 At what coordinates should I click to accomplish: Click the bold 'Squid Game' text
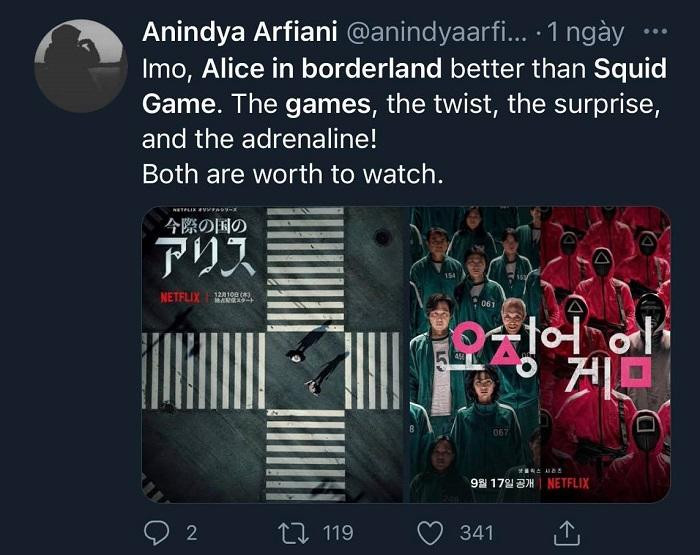coord(404,86)
